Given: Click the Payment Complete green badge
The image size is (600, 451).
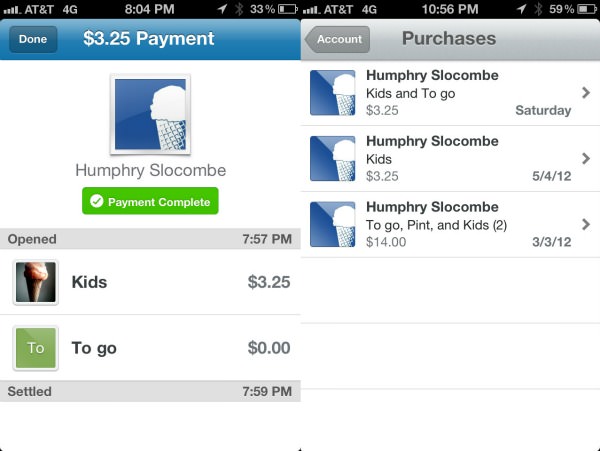Looking at the screenshot, I should (x=150, y=201).
